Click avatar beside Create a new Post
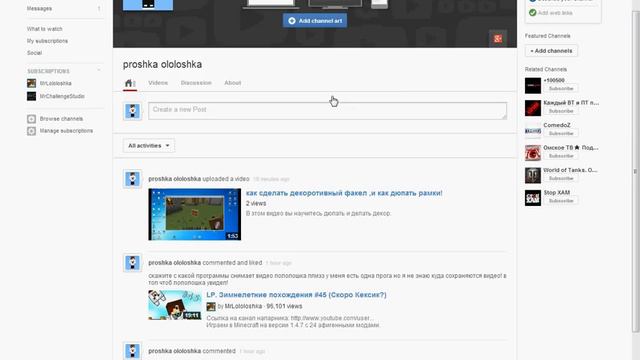This screenshot has height=360, width=640. coord(133,111)
